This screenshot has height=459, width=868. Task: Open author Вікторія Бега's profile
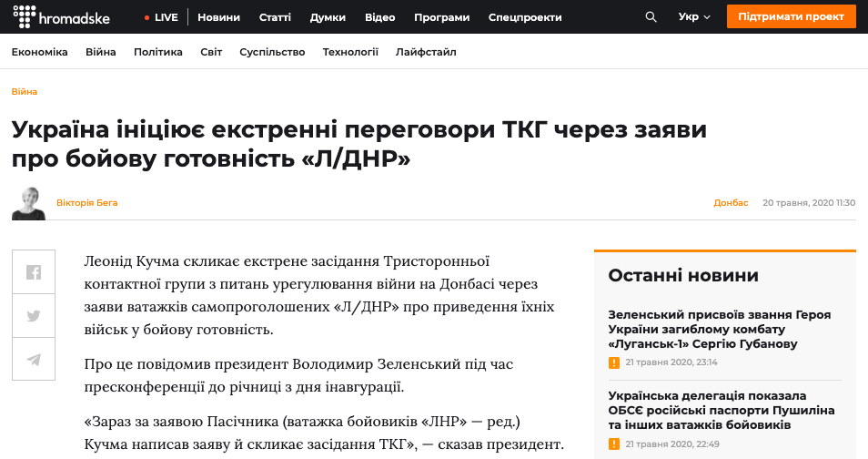pos(87,203)
